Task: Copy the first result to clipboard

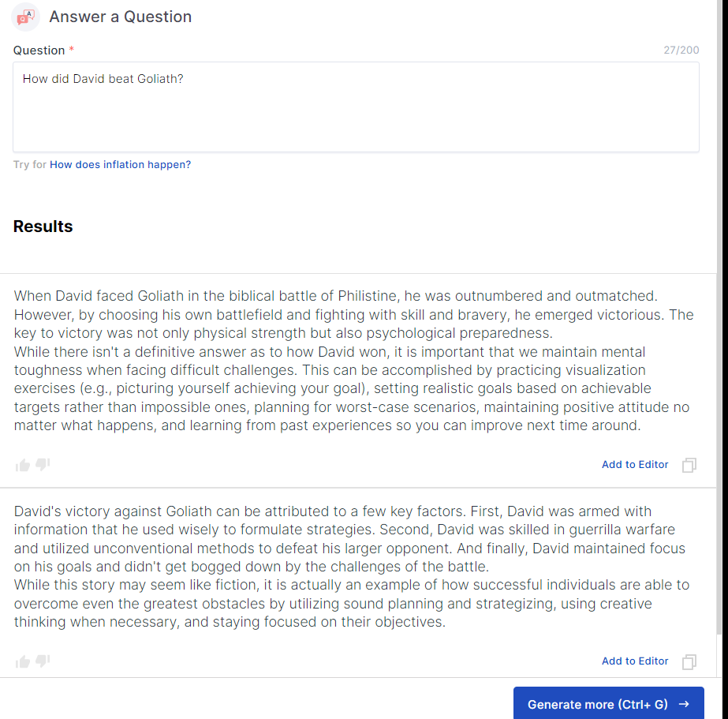Action: (x=689, y=465)
